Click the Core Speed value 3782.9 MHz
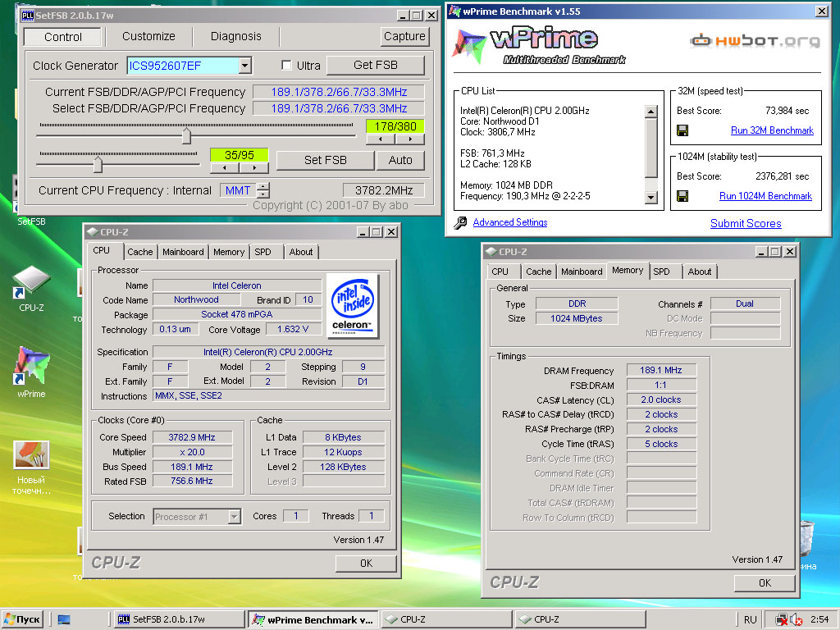The width and height of the screenshot is (840, 630). click(x=192, y=437)
